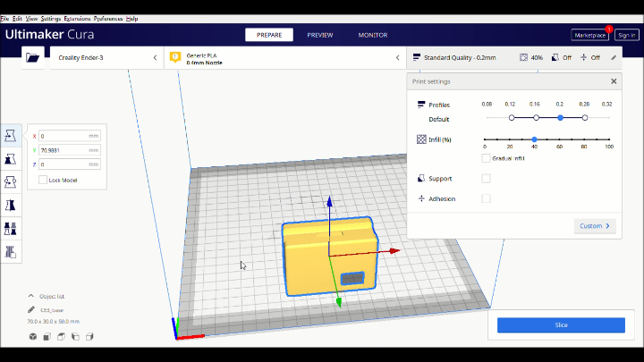The height and width of the screenshot is (362, 644).
Task: Click the Sign in button
Action: (x=627, y=35)
